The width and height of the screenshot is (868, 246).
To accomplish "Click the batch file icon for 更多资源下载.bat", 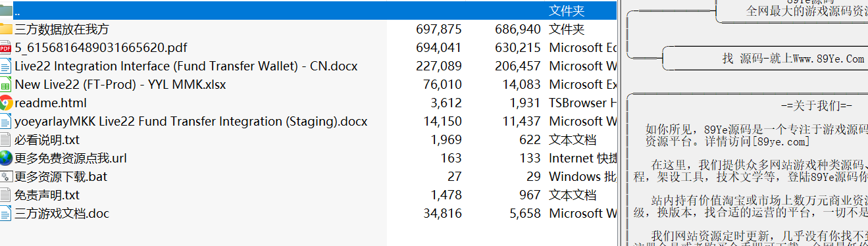I will coord(6,176).
